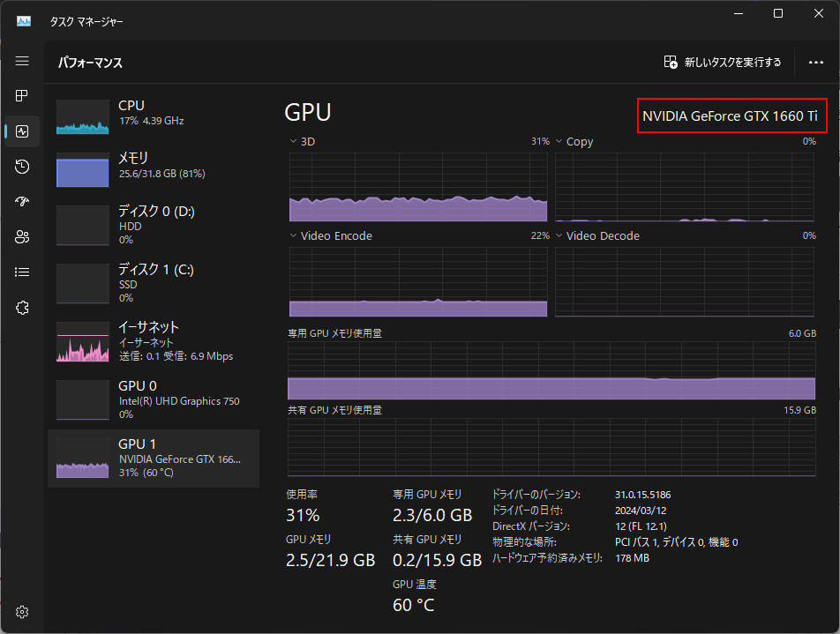The image size is (840, 634).
Task: Select GPU 1 NVIDIA GeForce entry
Action: click(154, 459)
